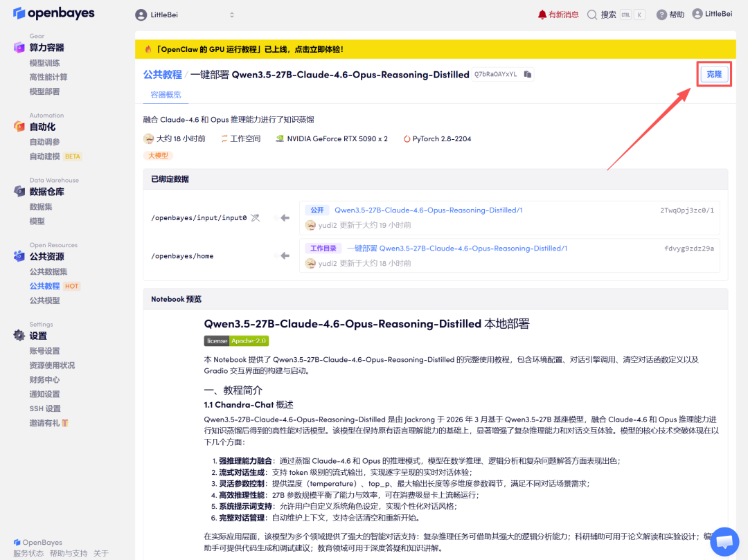Open 数据集 in sidebar
The image size is (748, 560).
[41, 207]
